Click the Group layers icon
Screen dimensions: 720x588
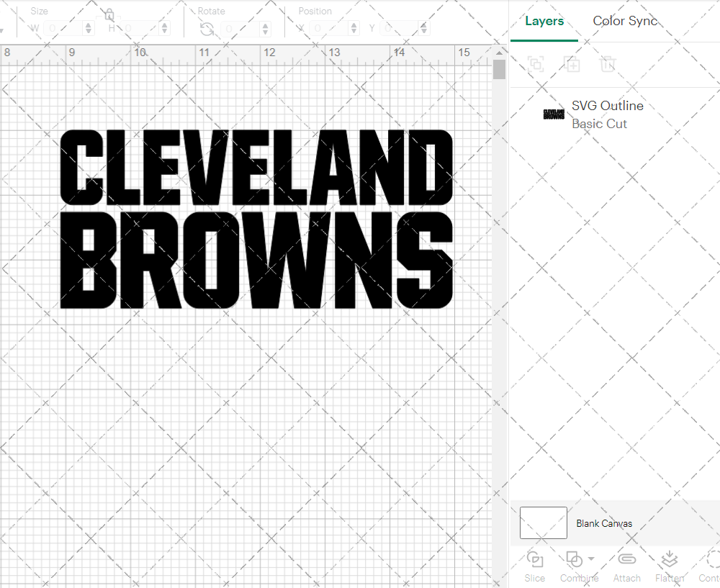point(535,64)
